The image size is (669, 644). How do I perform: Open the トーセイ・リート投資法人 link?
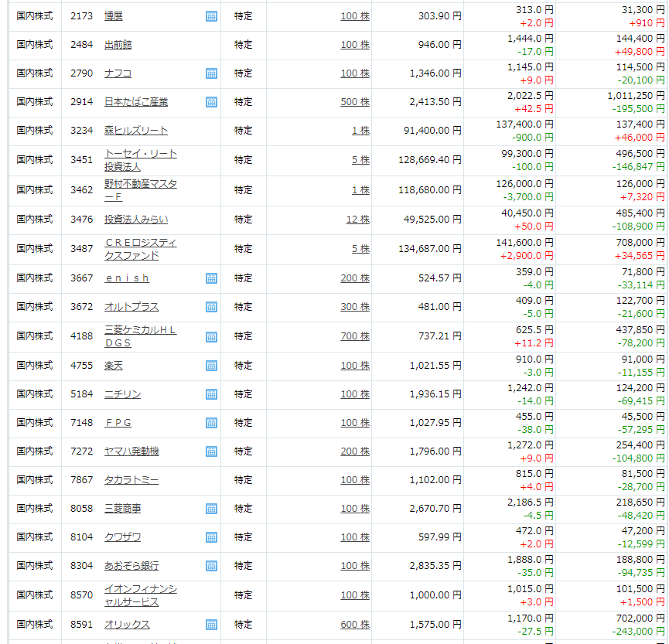[x=140, y=160]
